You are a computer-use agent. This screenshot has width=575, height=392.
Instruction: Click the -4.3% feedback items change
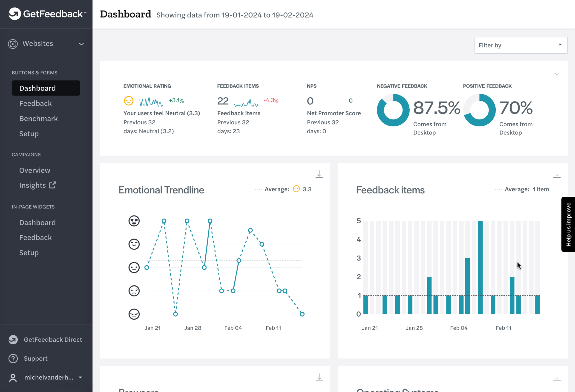click(271, 100)
